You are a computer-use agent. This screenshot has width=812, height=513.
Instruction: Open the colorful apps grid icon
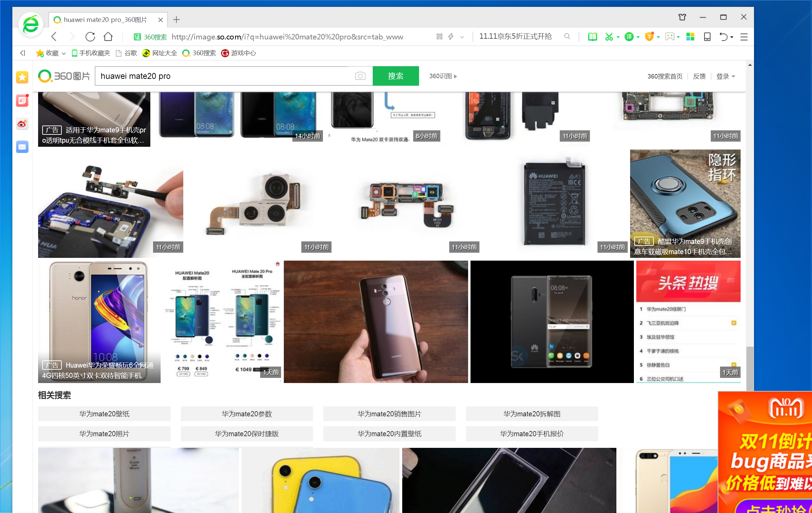pos(690,37)
